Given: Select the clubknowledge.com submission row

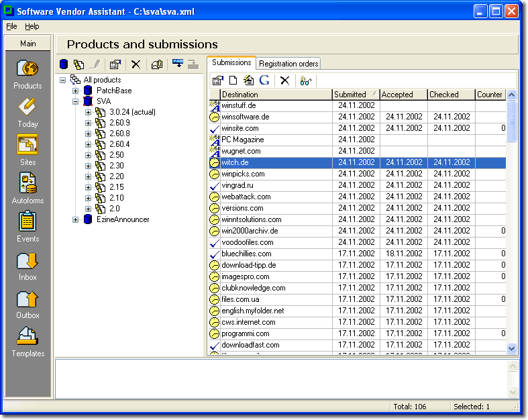Looking at the screenshot, I should (x=358, y=288).
